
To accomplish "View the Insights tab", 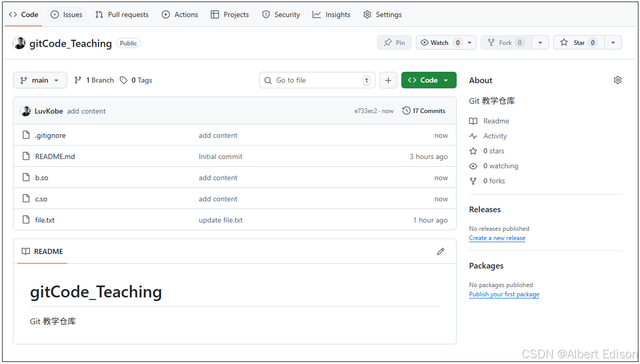I will click(x=332, y=14).
